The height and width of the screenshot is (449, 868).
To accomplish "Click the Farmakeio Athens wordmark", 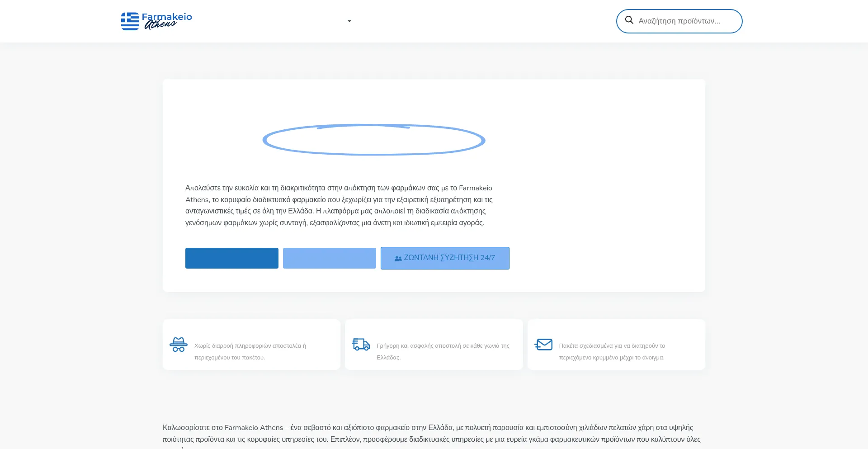I will pyautogui.click(x=167, y=20).
